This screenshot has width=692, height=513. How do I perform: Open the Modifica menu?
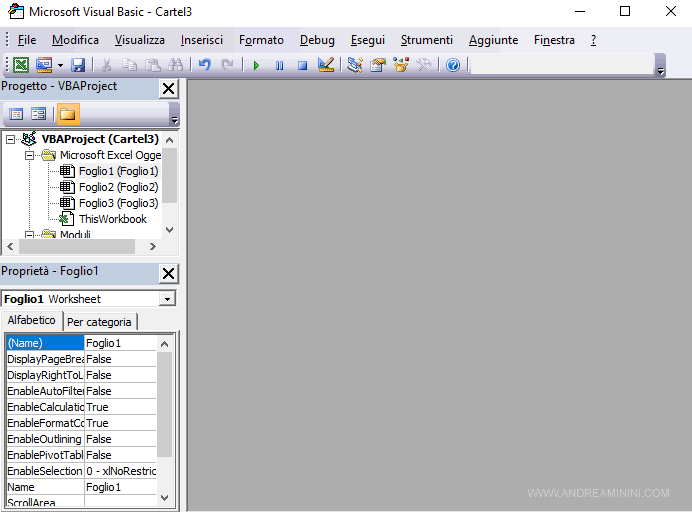point(75,40)
